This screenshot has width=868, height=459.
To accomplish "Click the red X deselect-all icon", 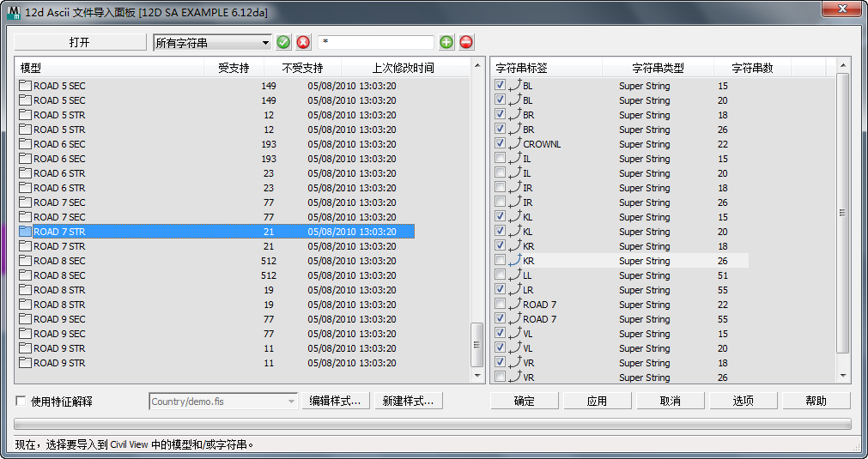I will [303, 42].
